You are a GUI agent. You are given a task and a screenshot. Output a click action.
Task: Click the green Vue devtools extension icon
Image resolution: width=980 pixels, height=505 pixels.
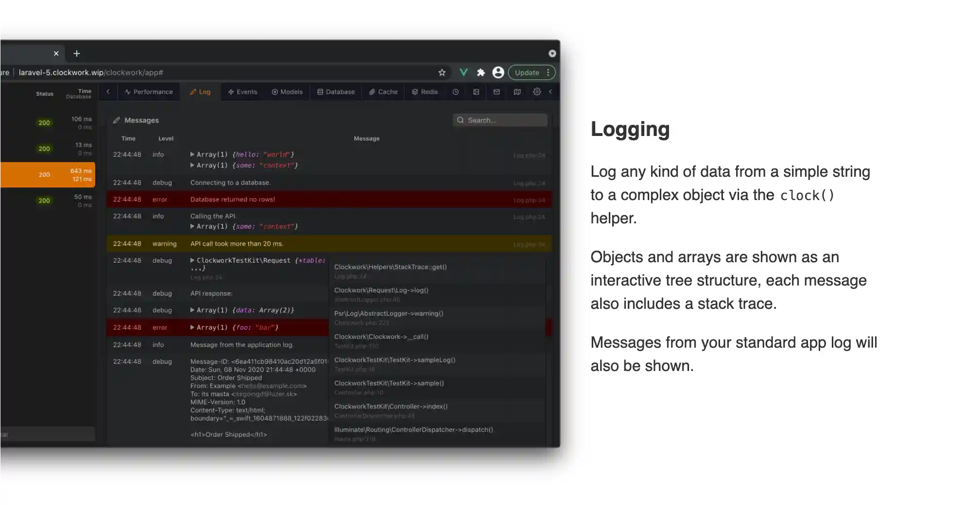(x=463, y=72)
